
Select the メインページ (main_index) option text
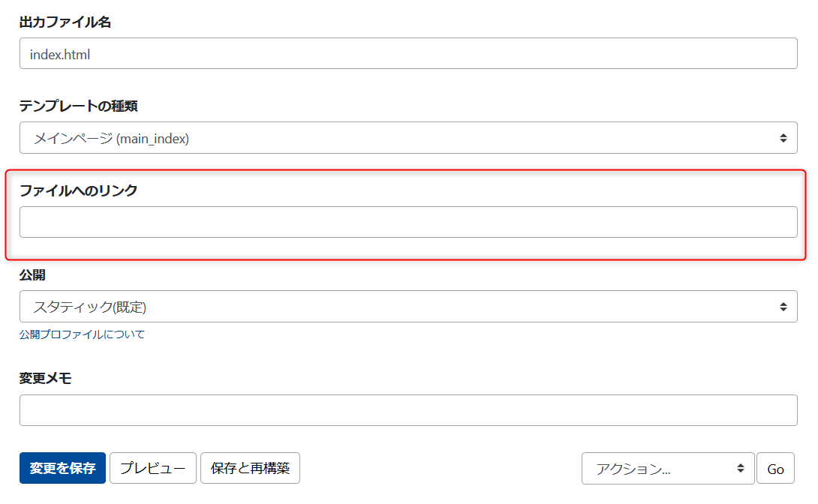tap(111, 139)
